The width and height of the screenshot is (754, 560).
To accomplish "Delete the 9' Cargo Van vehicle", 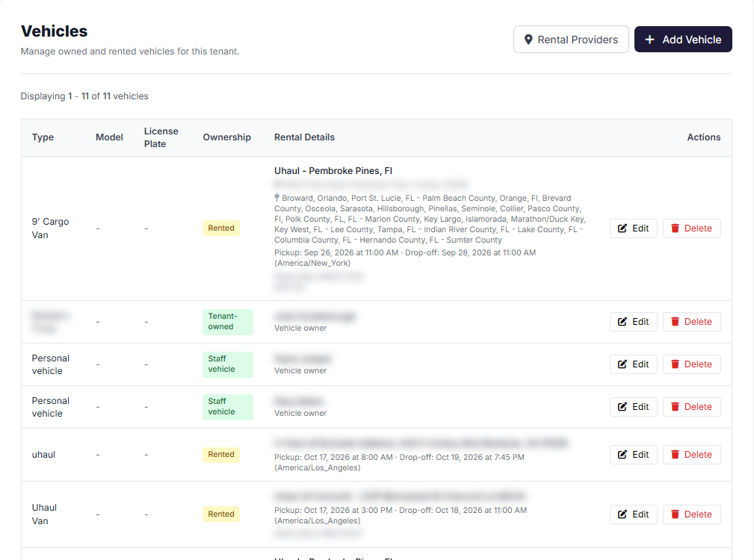I will point(691,228).
